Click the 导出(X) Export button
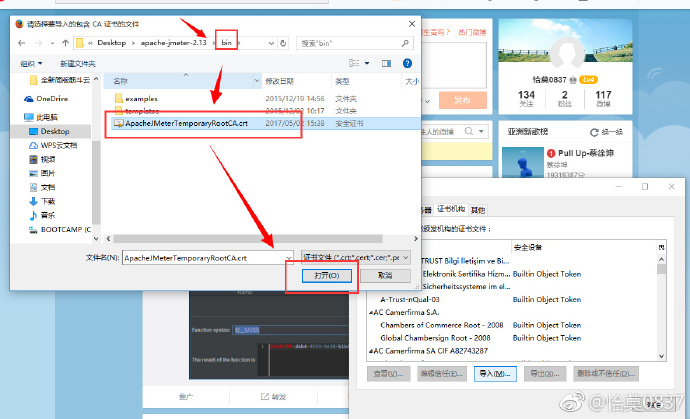The image size is (690, 419). coord(545,374)
